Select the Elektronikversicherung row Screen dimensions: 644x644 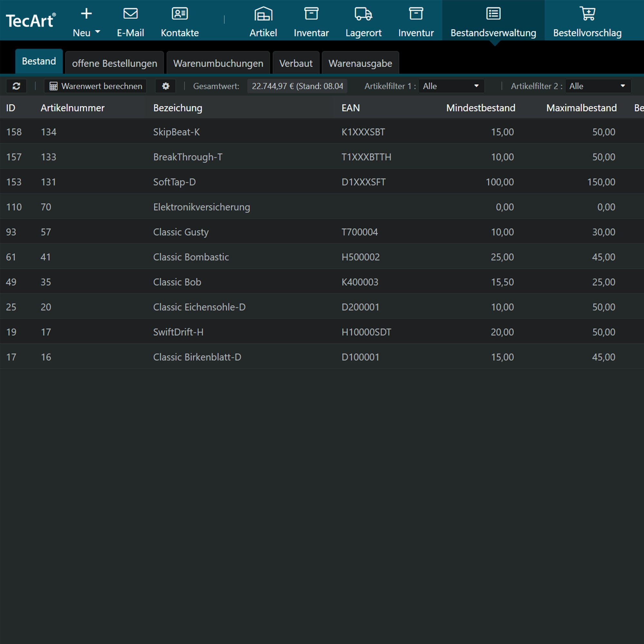[322, 206]
